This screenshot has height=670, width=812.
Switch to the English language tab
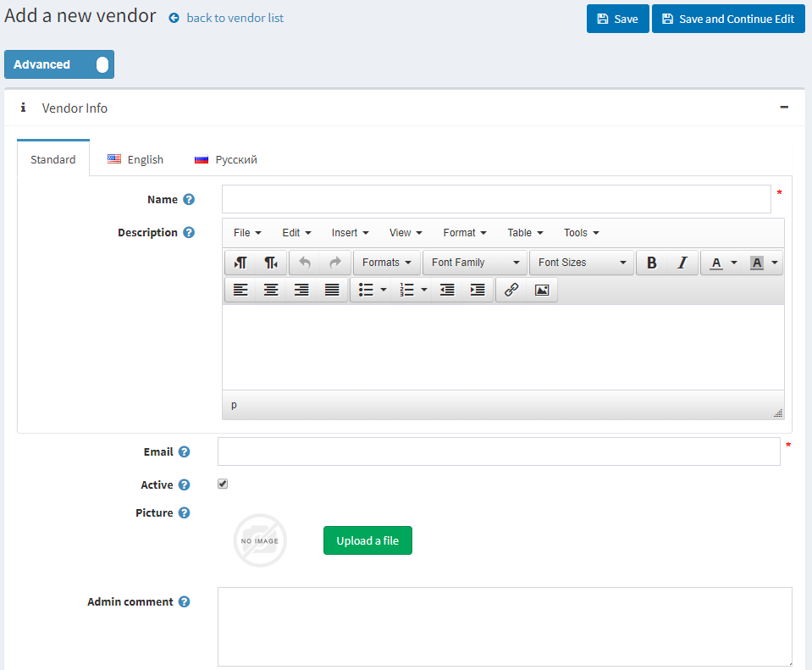pyautogui.click(x=135, y=159)
